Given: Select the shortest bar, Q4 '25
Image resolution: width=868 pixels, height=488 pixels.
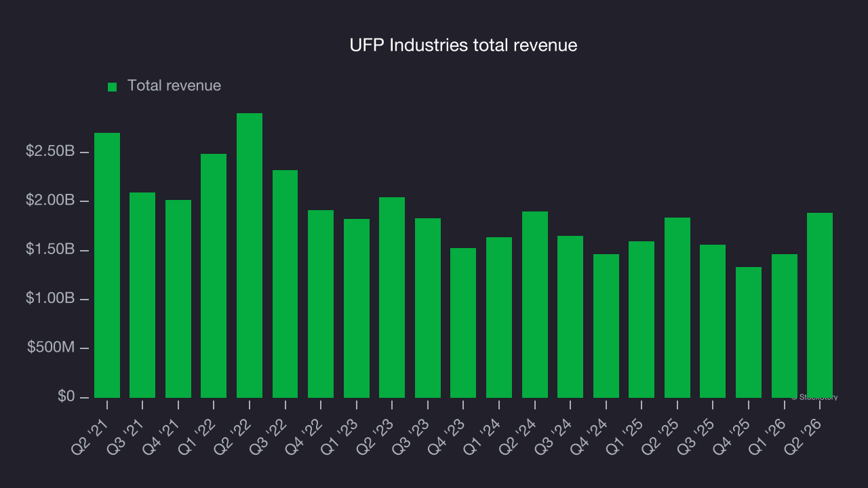Looking at the screenshot, I should pyautogui.click(x=749, y=332).
